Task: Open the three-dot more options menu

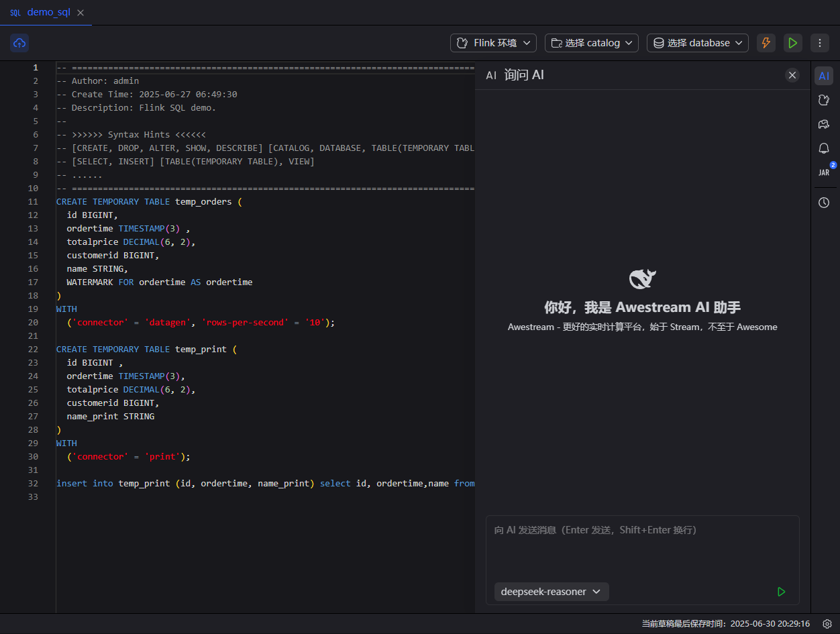Action: pyautogui.click(x=819, y=43)
